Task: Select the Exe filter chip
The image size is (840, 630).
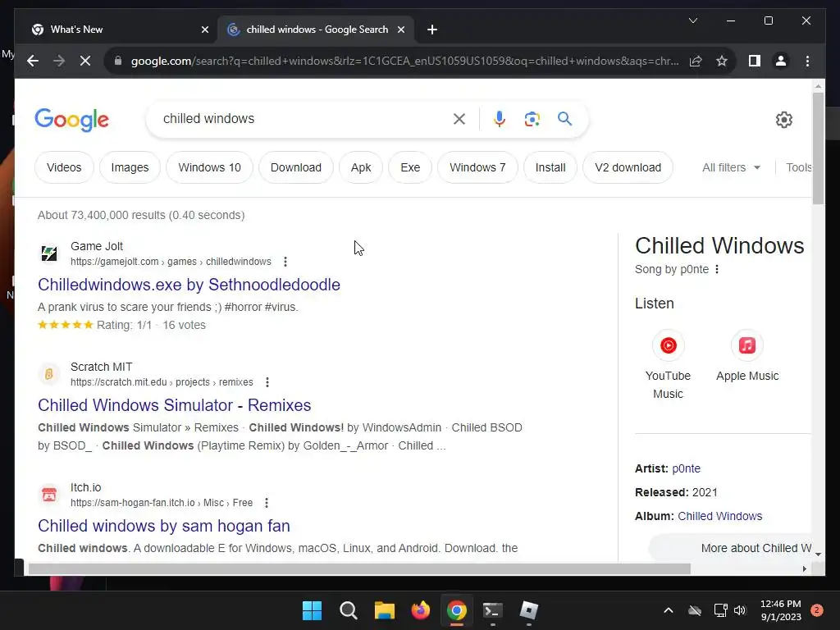Action: tap(410, 167)
